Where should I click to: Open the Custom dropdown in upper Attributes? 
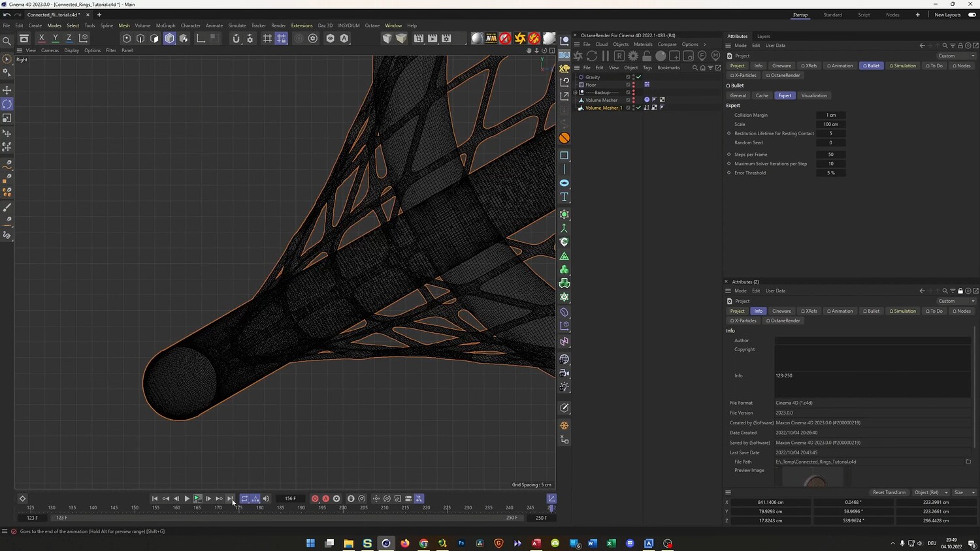[x=956, y=56]
